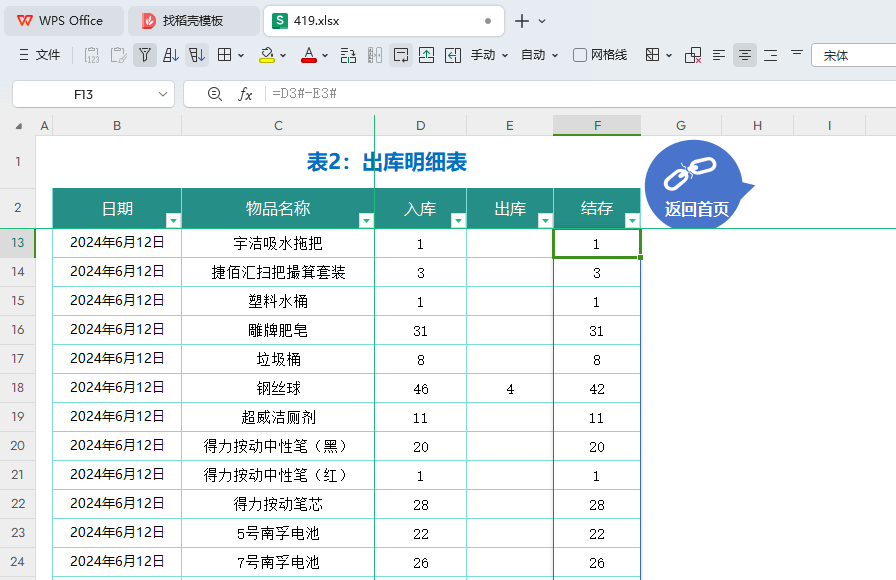Select column D header
Viewport: 896px width, 580px height.
[x=421, y=126]
